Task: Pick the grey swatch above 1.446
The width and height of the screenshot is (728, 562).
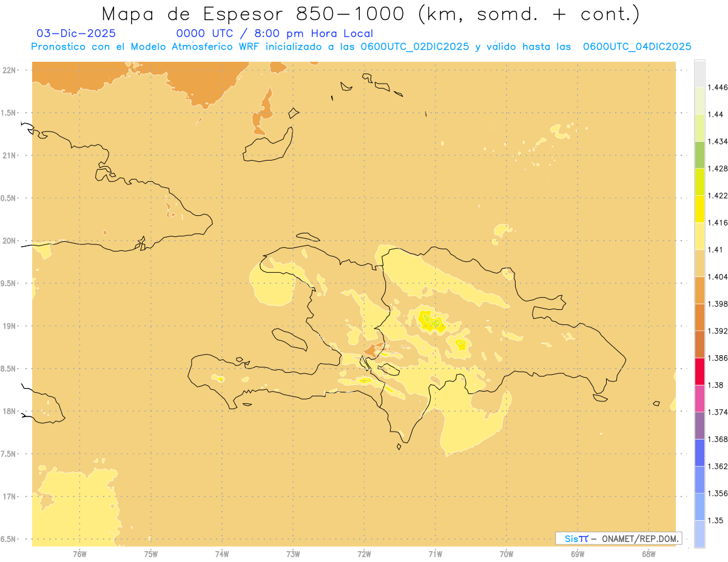Action: (699, 74)
